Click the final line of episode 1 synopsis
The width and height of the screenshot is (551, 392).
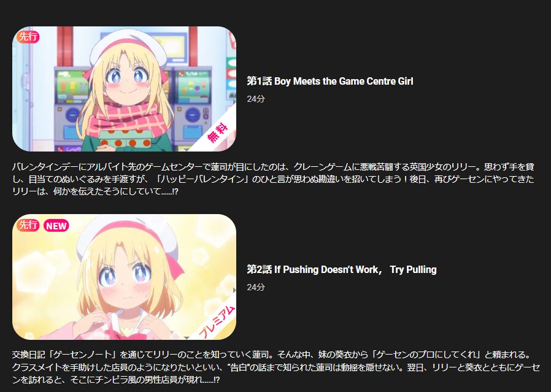(x=95, y=192)
